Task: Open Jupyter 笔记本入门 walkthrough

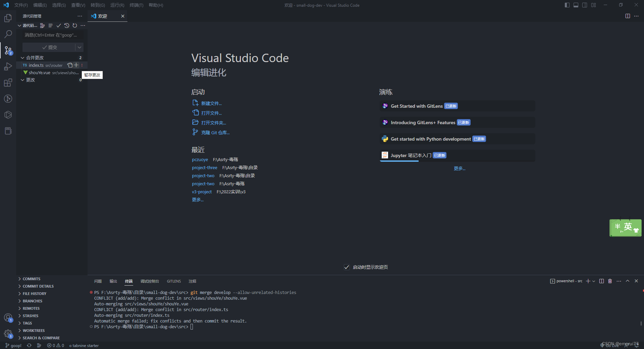Action: tap(457, 155)
